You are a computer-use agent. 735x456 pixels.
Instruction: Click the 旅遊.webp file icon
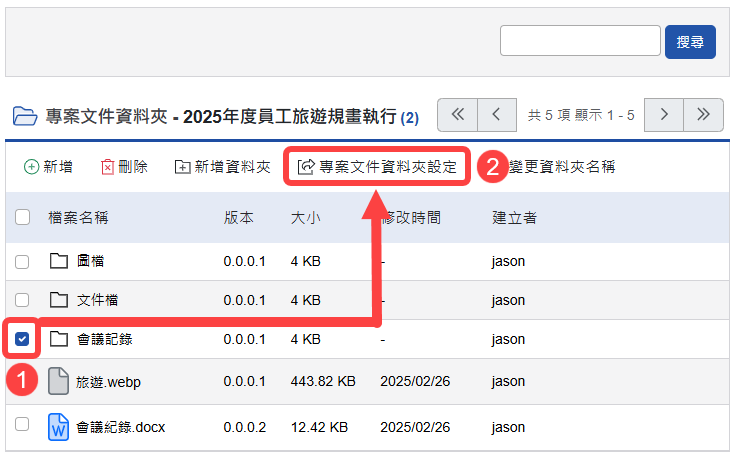point(59,381)
